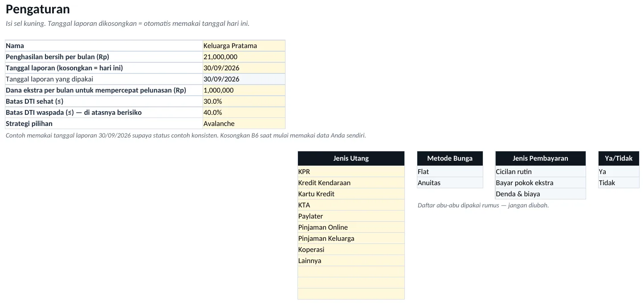The image size is (644, 304).
Task: Select the 'Pinjaman Online' cell
Action: pyautogui.click(x=351, y=227)
